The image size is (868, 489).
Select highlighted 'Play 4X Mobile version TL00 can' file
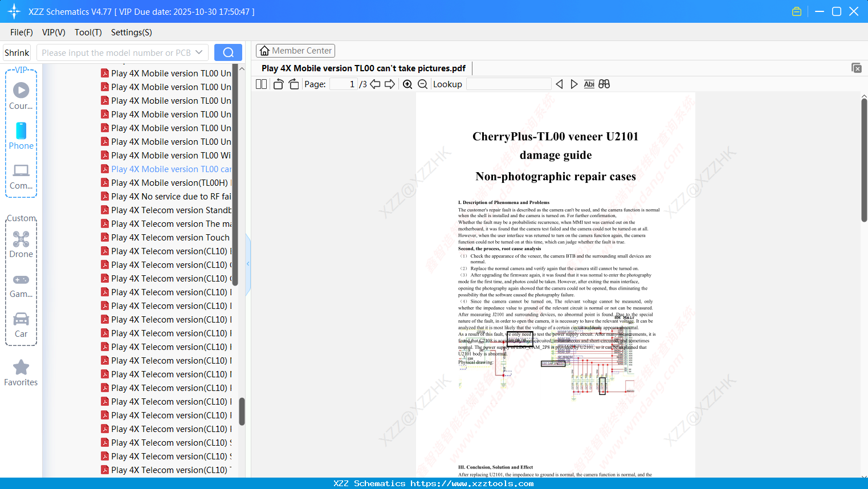pyautogui.click(x=166, y=169)
